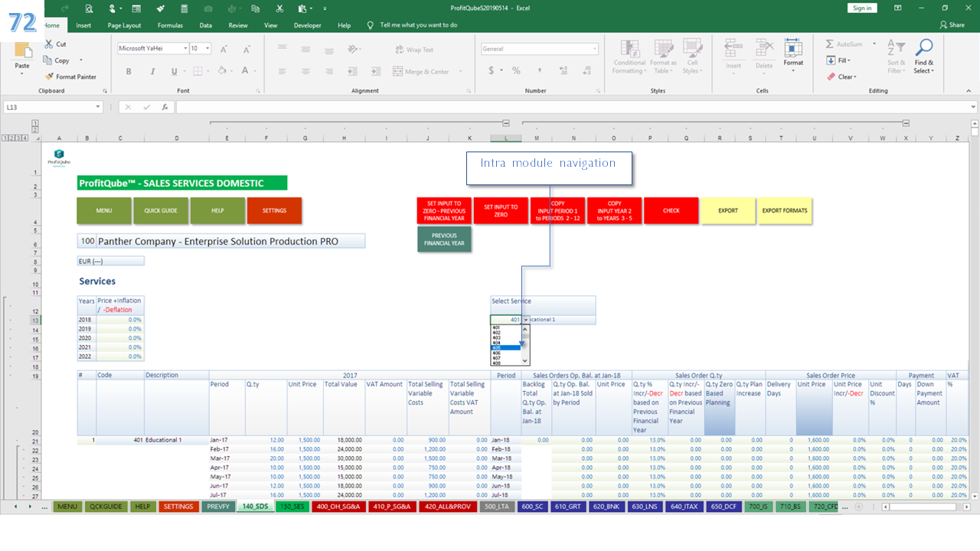980x551 pixels.
Task: Click the AutoSum sigma icon
Action: [830, 44]
